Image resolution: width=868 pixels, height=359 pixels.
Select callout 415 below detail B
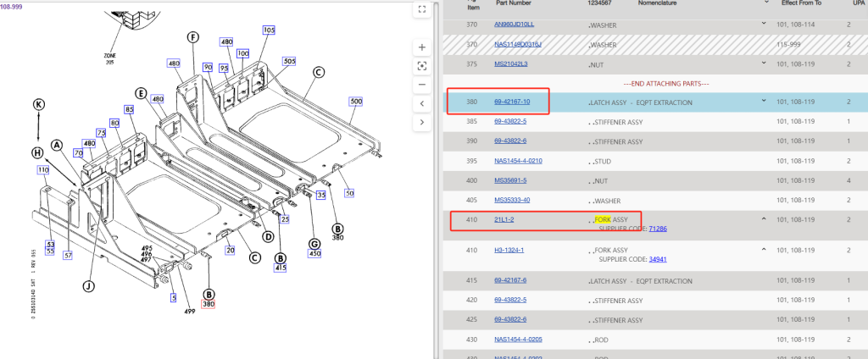click(281, 268)
